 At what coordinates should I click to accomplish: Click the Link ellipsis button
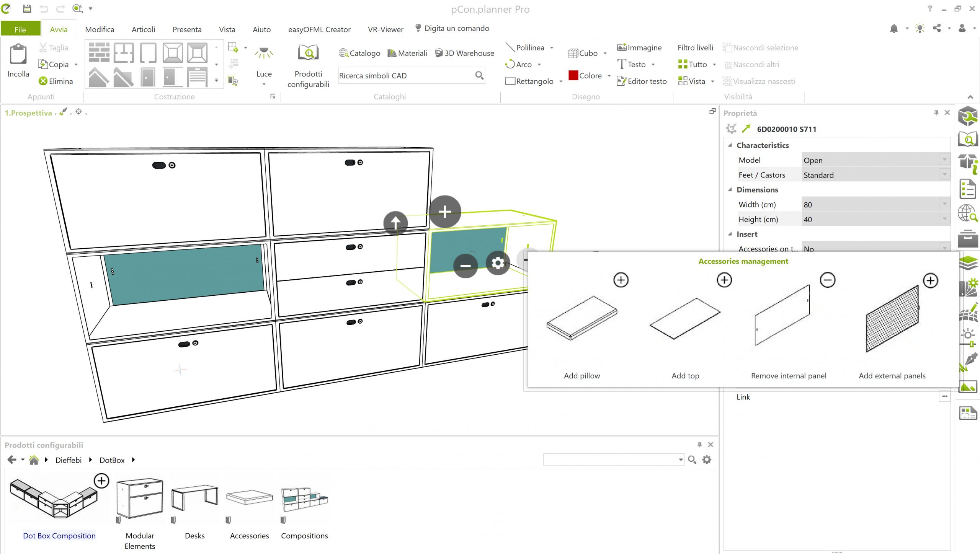pos(944,396)
